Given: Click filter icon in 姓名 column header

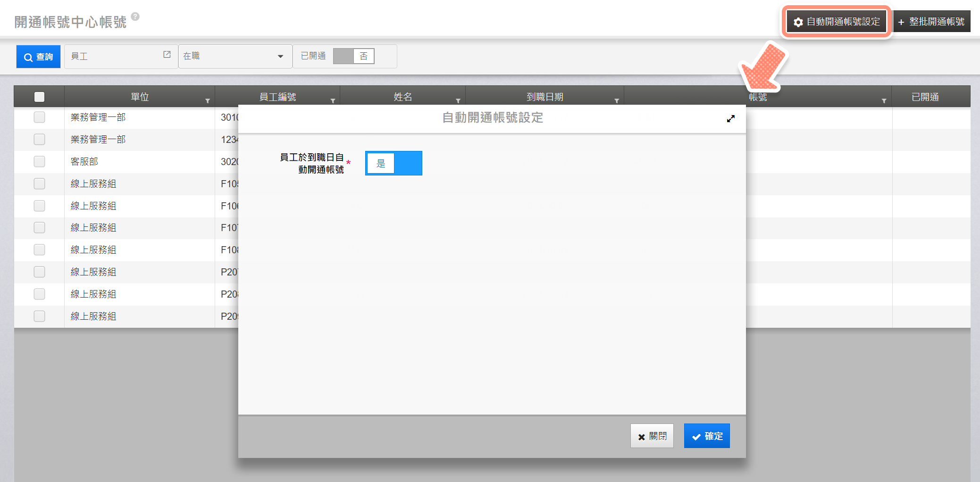Looking at the screenshot, I should click(x=458, y=101).
